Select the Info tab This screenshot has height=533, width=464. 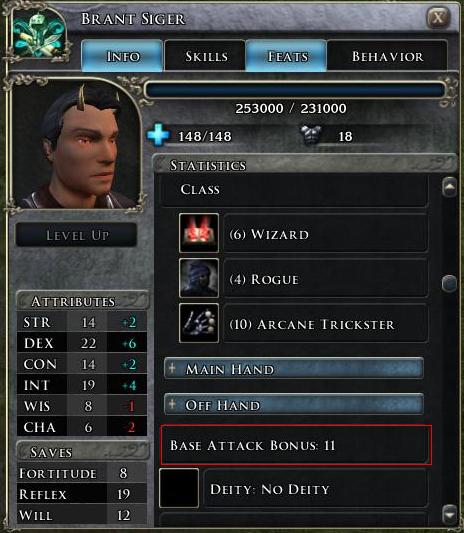pos(122,56)
